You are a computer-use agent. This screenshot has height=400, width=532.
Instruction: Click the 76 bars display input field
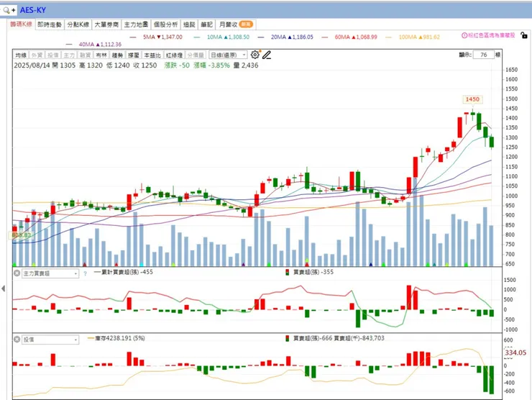[484, 55]
